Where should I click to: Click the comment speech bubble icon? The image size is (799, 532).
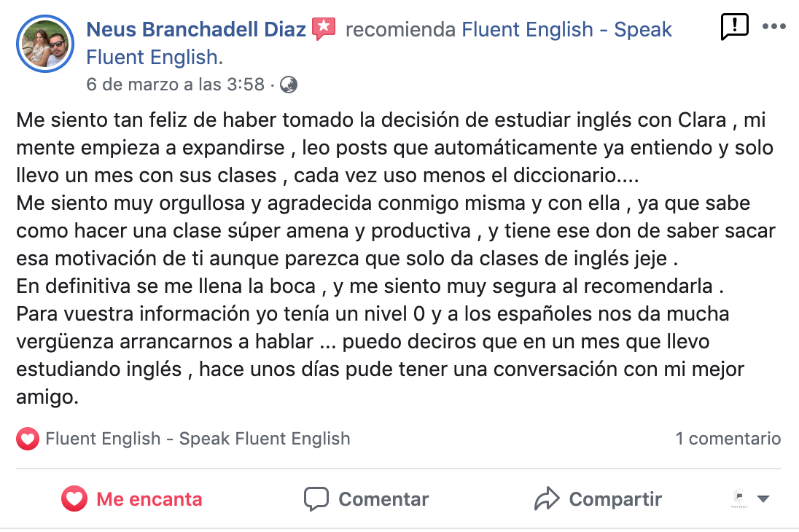point(316,499)
